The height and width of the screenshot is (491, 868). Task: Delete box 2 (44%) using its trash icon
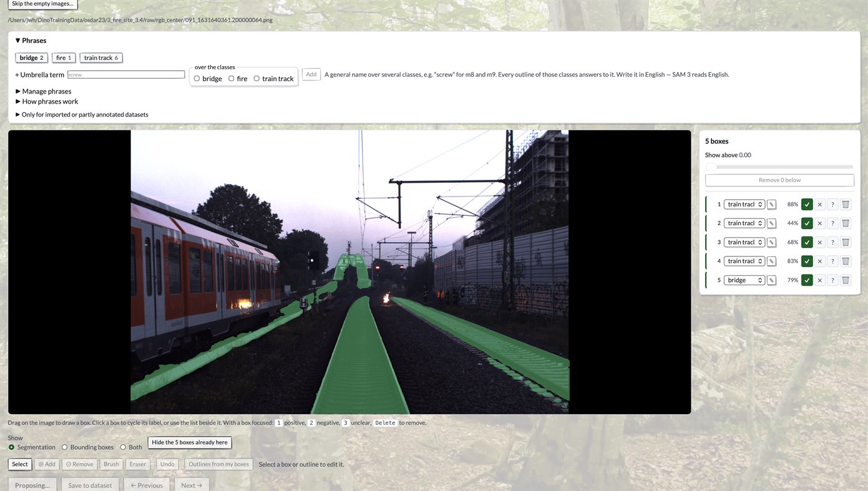point(846,223)
